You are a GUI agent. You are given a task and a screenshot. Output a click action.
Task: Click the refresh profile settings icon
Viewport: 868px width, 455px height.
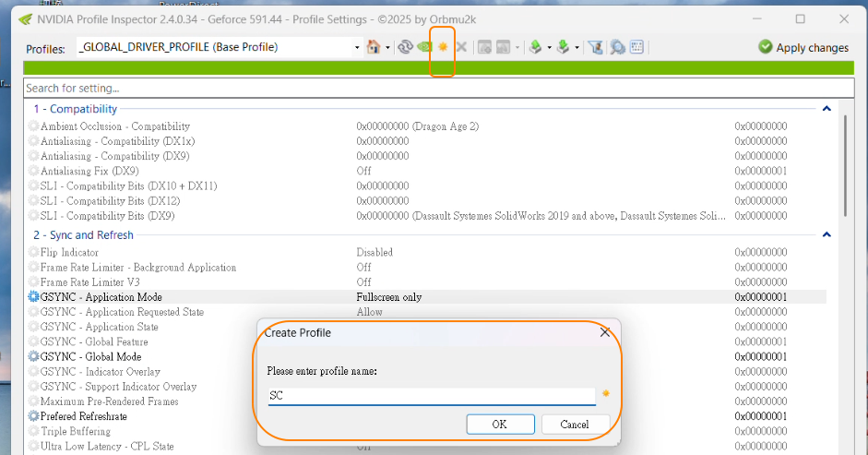pos(404,47)
